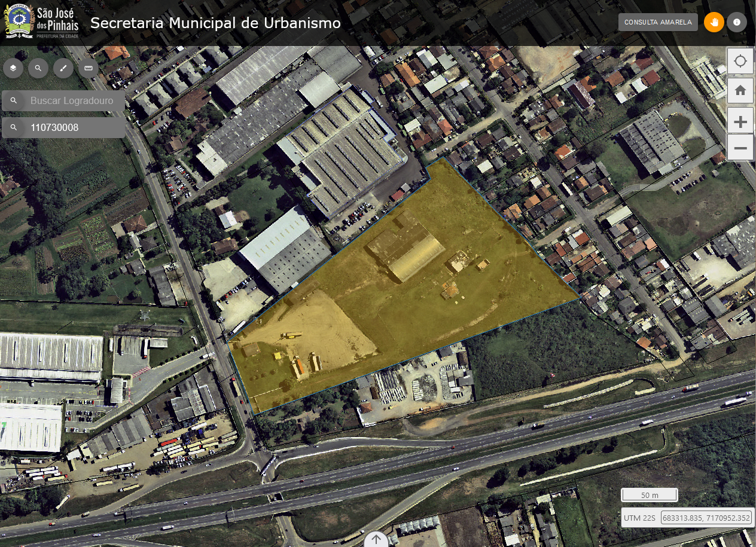
Task: Expand the bottom panel up arrow
Action: pyautogui.click(x=376, y=539)
